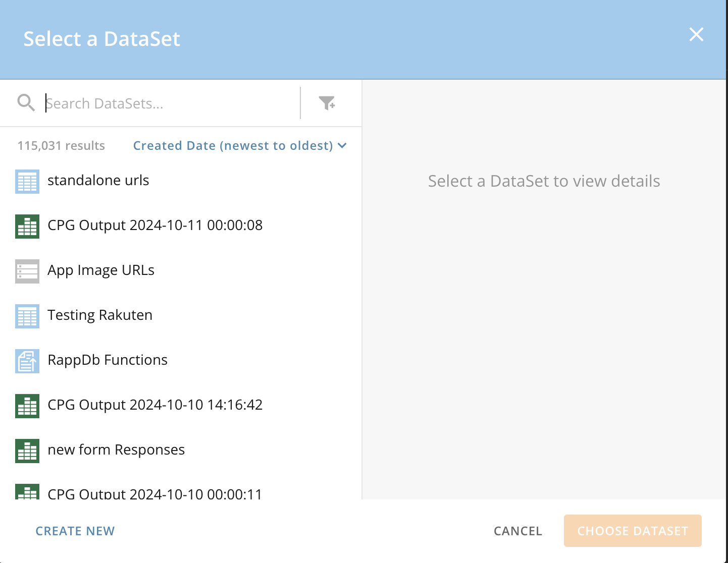Click the search magnifying glass icon
The height and width of the screenshot is (563, 728).
click(x=26, y=102)
